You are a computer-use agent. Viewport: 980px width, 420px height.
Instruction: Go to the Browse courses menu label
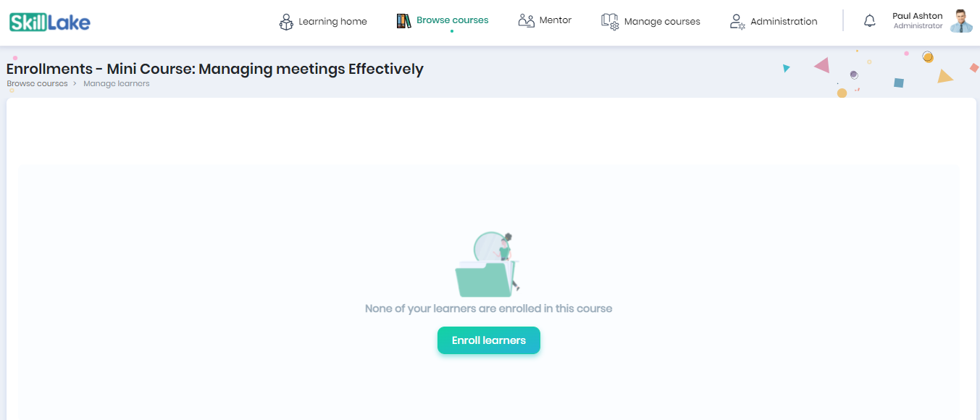tap(453, 20)
